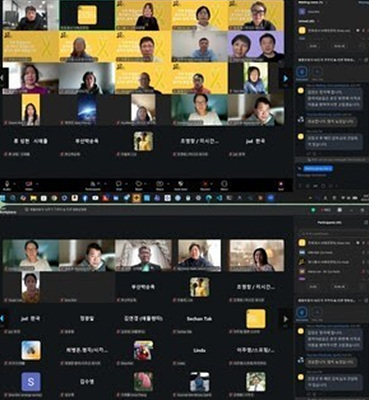The width and height of the screenshot is (369, 400).
Task: Select 'jud 한국' tile in upper window
Action: pyautogui.click(x=255, y=141)
